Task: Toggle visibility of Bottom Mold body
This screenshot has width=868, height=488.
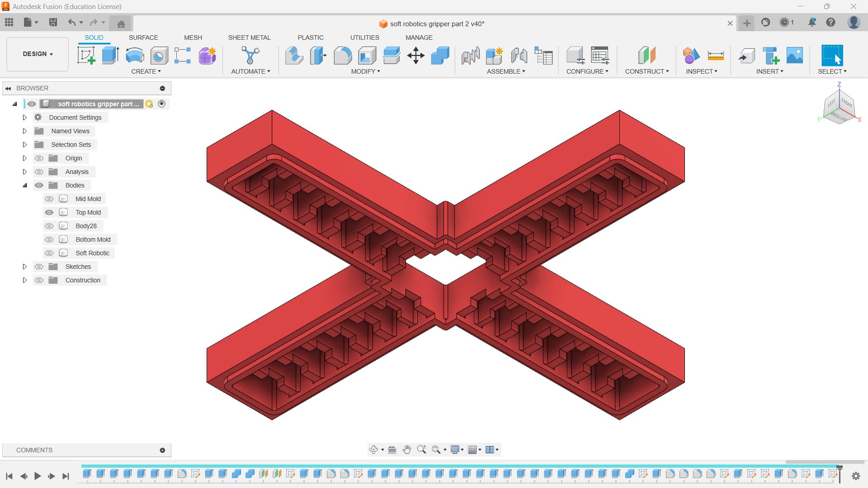Action: pos(49,239)
